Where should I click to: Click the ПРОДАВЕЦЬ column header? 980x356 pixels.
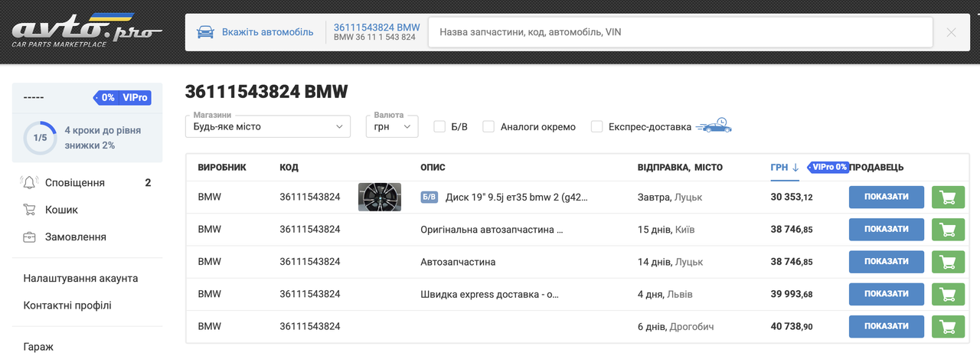(x=877, y=167)
